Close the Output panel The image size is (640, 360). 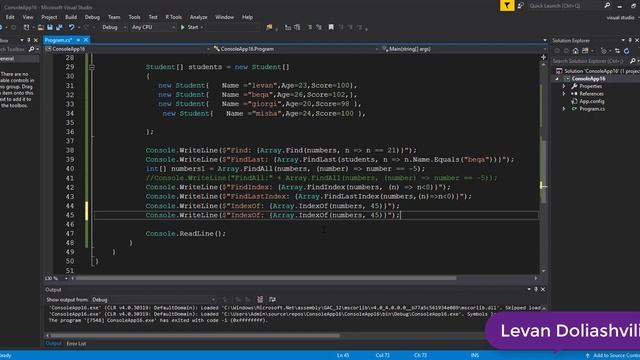543,289
